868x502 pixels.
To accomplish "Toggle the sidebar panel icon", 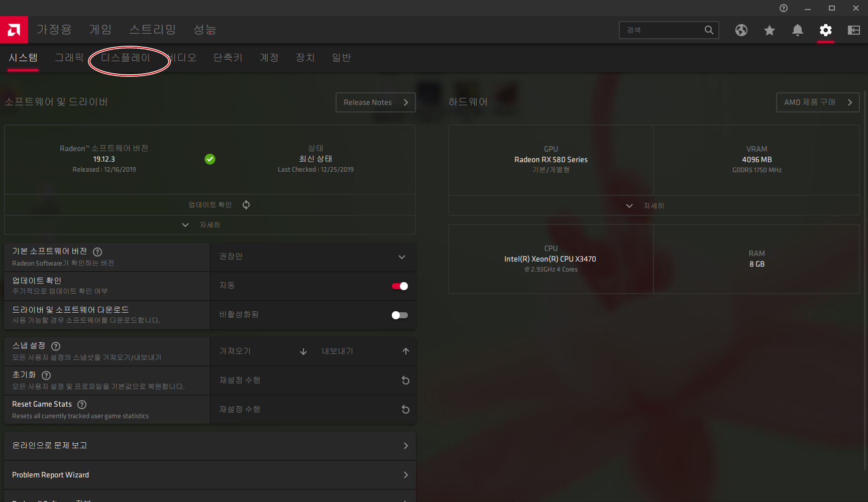I will pyautogui.click(x=854, y=30).
